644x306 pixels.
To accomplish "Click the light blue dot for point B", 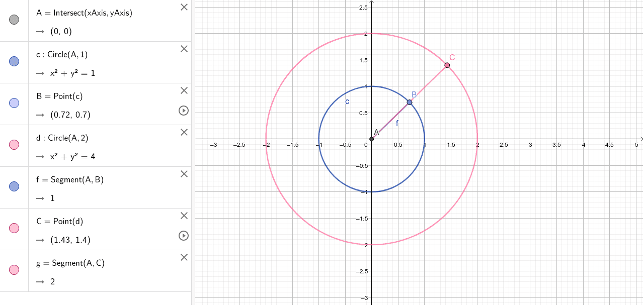I will click(x=14, y=103).
